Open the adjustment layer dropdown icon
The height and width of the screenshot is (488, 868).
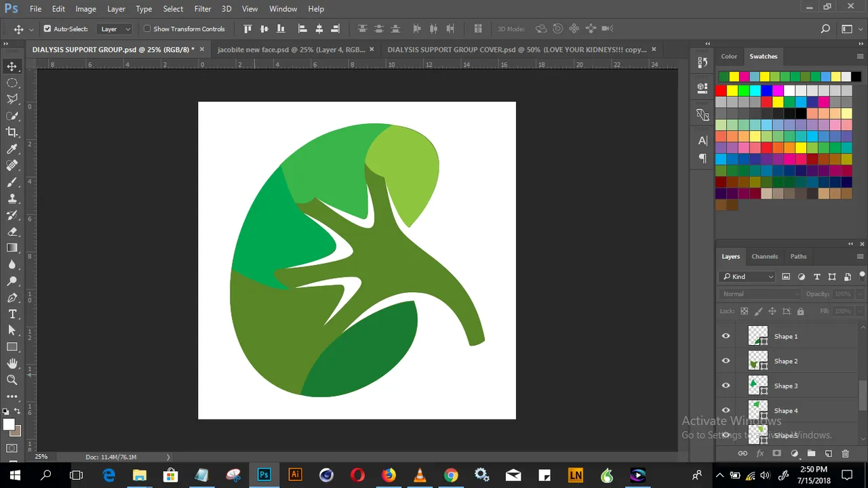pos(794,453)
